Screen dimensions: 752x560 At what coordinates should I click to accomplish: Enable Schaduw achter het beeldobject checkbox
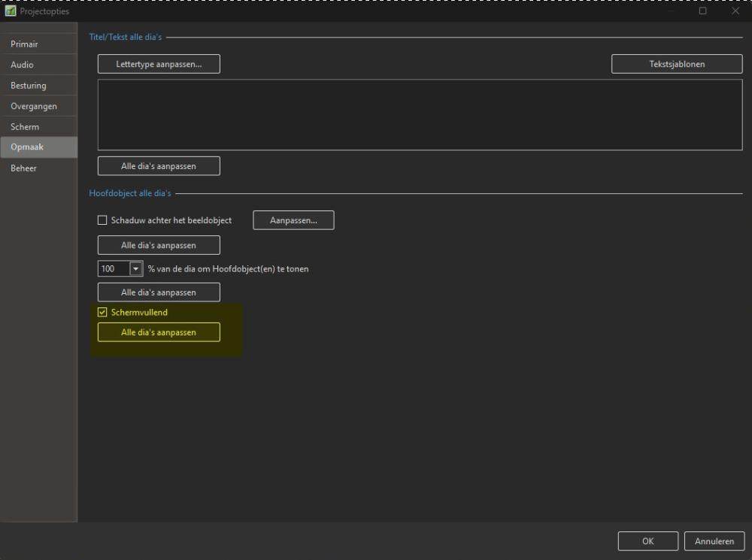[102, 220]
